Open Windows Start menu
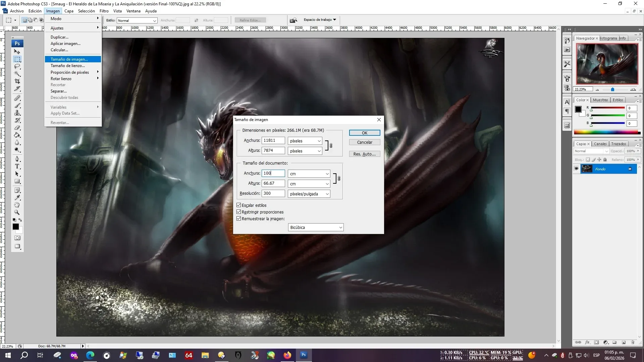644x362 pixels. 8,355
